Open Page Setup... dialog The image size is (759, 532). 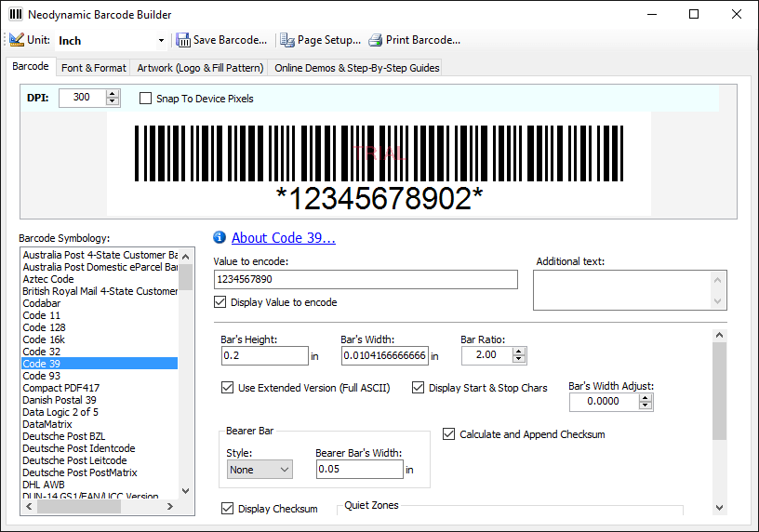click(329, 40)
